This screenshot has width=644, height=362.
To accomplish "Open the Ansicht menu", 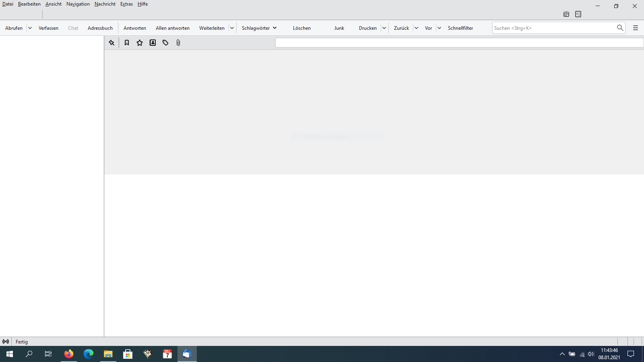I will (x=54, y=4).
